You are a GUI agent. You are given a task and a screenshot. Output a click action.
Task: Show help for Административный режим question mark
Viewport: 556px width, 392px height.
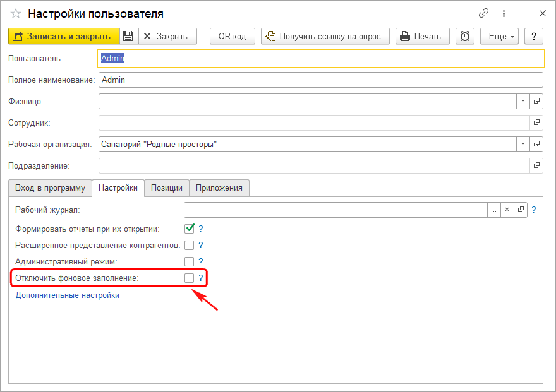coord(201,261)
